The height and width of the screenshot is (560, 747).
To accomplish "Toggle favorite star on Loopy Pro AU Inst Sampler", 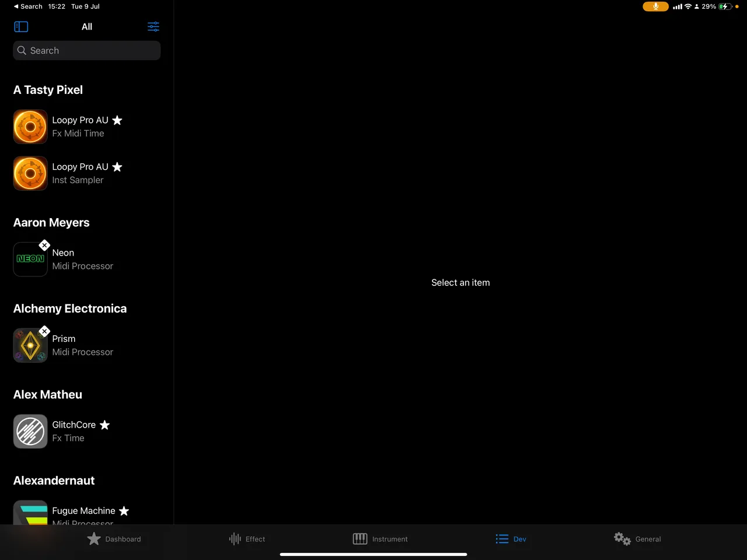I will (x=117, y=167).
